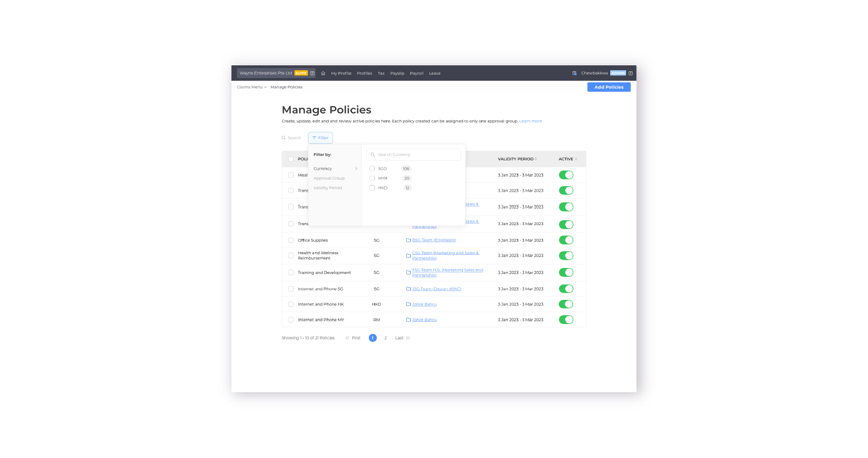868x458 pixels.
Task: Select the Internet and Phone SG checkbox
Action: pyautogui.click(x=291, y=289)
